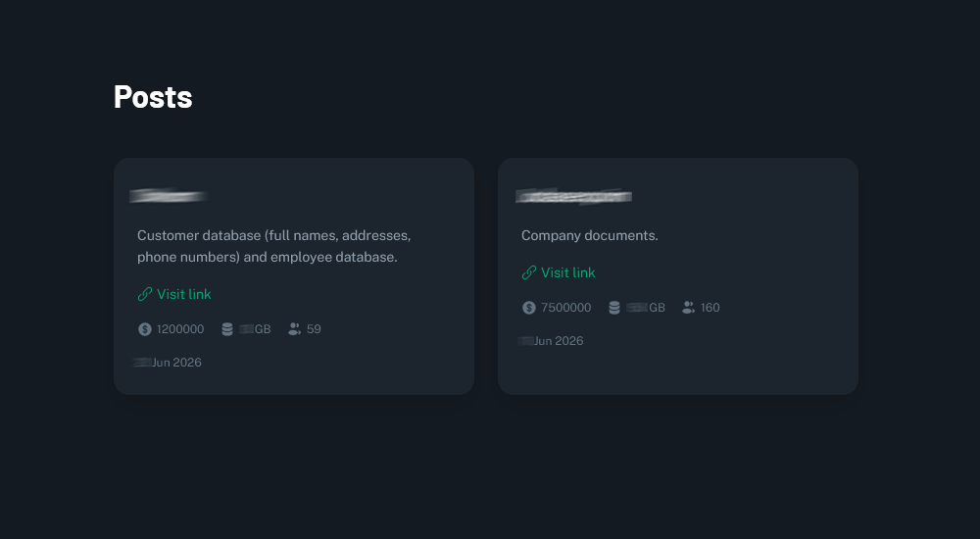Click the 1200000 price value
The width and height of the screenshot is (980, 539).
pyautogui.click(x=180, y=329)
